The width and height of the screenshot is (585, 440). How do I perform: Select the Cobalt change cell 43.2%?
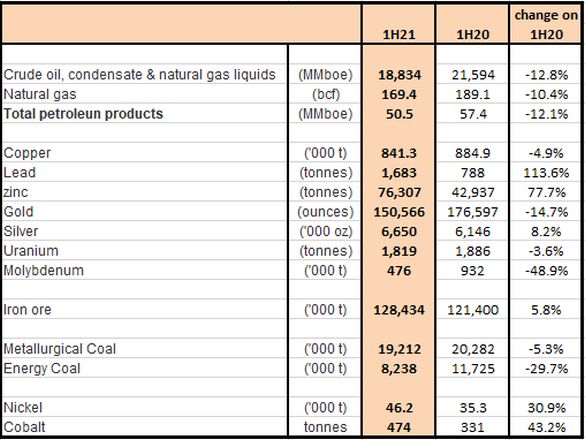(546, 427)
